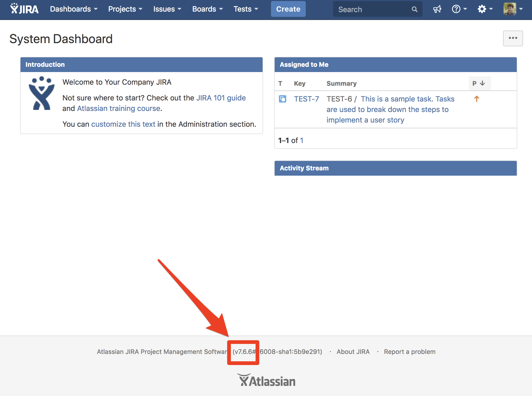Screen dimensions: 532x396
Task: Click the JIRA logo
Action: pos(24,9)
